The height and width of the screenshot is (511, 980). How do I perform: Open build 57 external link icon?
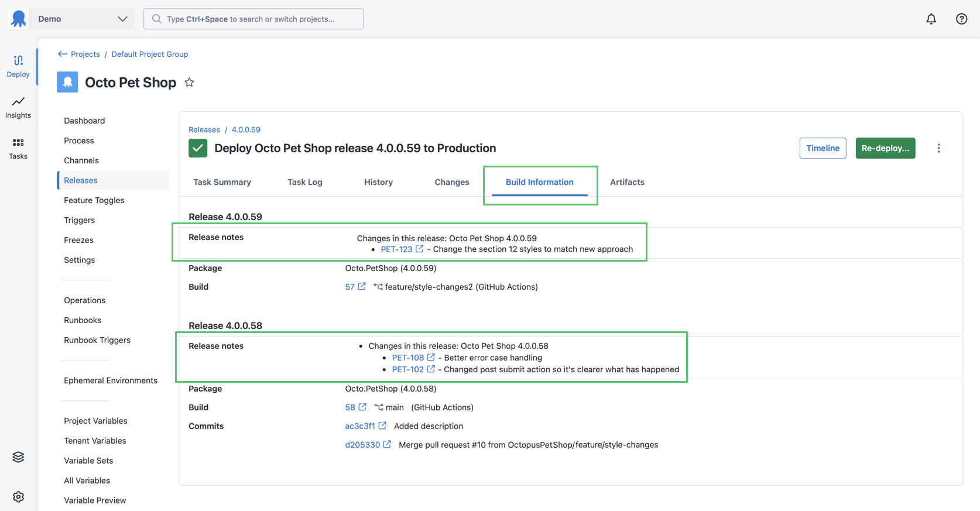point(362,286)
